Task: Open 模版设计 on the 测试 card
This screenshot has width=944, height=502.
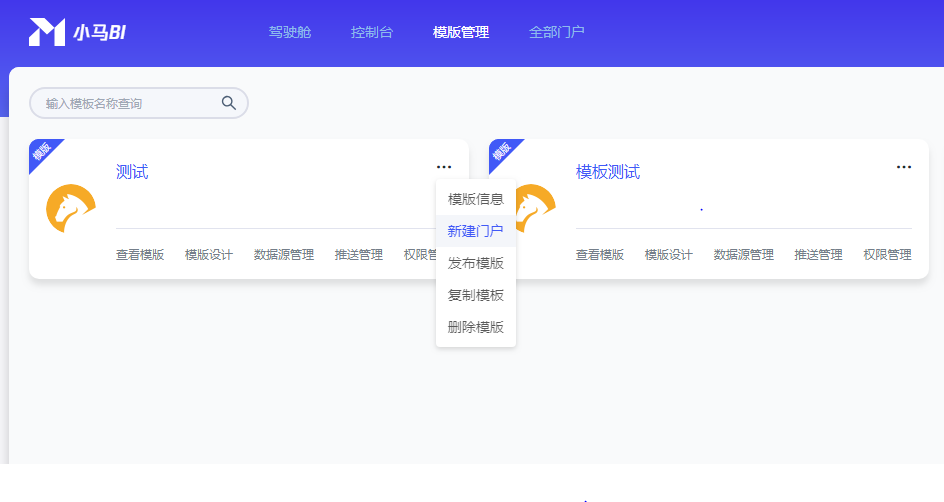Action: (x=209, y=255)
